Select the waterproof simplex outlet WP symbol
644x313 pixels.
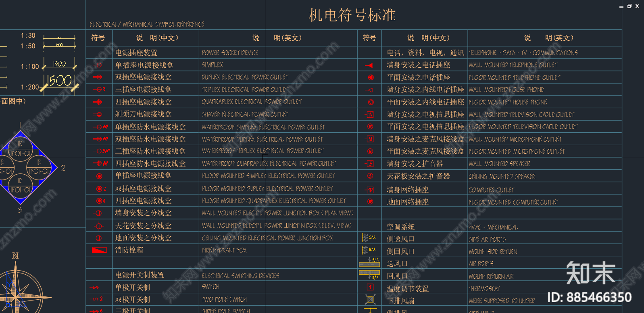pos(100,127)
